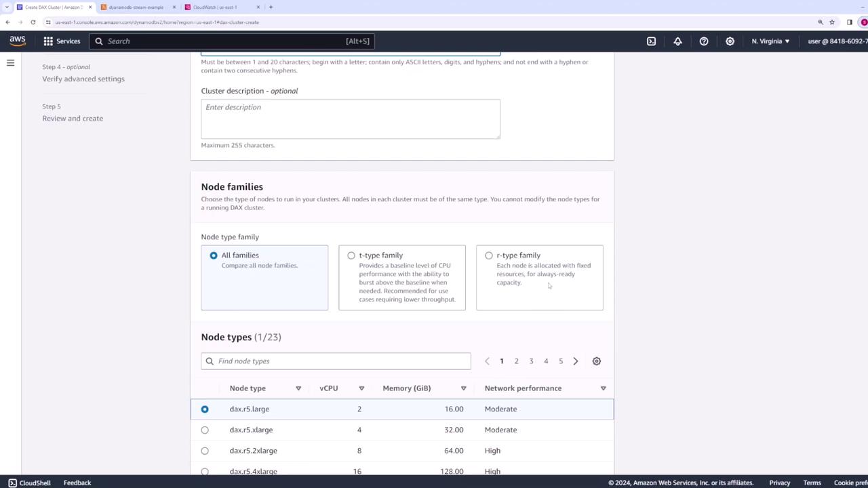Select the dax.r5.large node type radio
868x488 pixels.
[205, 409]
